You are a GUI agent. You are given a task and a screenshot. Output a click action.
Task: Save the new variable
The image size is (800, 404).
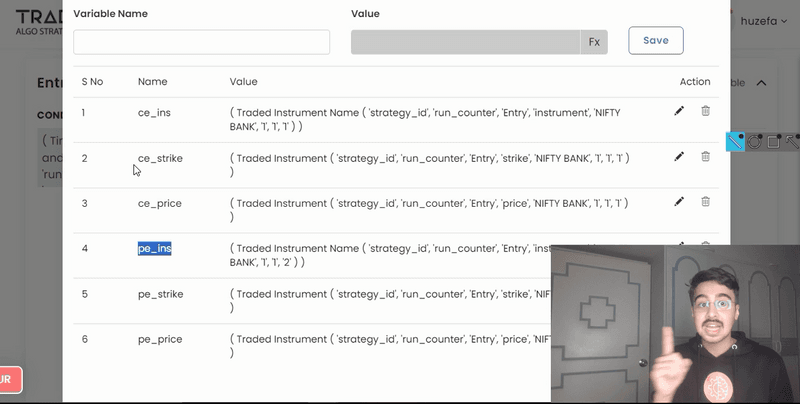point(656,40)
